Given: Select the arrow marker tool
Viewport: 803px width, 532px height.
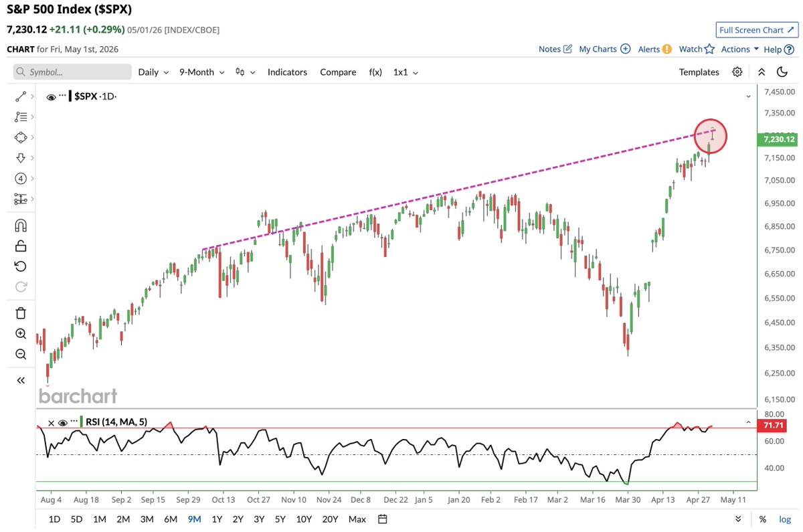Looking at the screenshot, I should [x=20, y=158].
